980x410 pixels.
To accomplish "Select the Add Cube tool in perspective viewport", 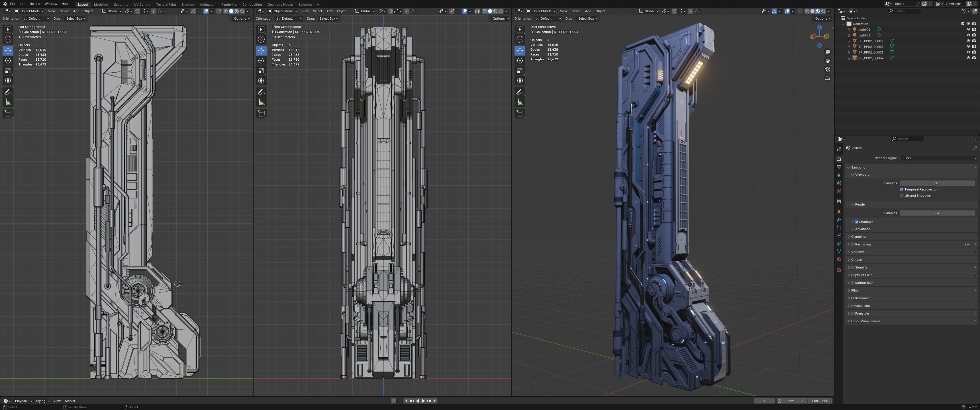I will (520, 113).
